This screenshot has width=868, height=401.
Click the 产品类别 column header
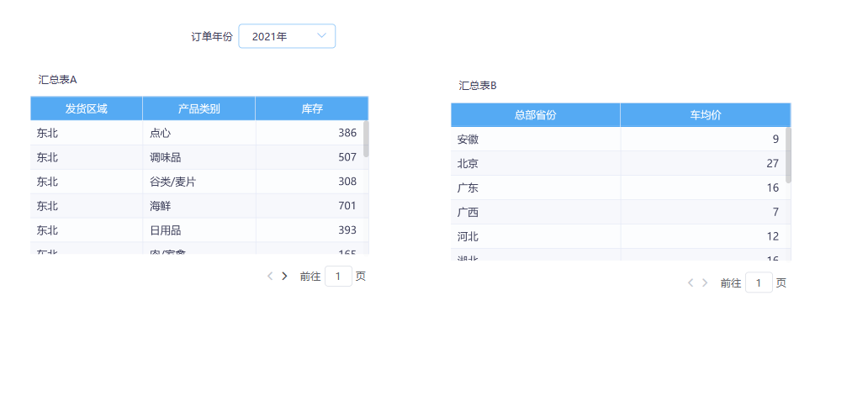coord(198,108)
